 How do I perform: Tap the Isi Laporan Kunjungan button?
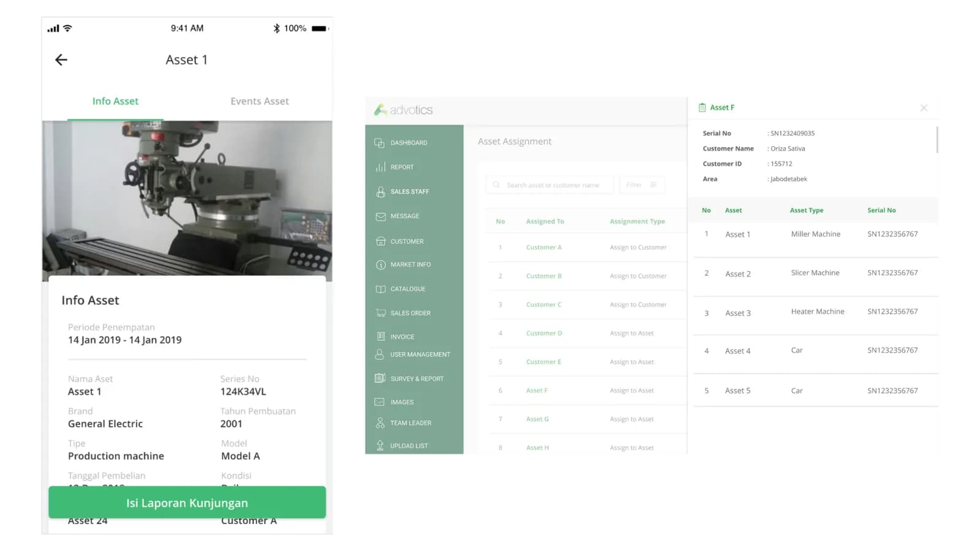click(x=187, y=503)
